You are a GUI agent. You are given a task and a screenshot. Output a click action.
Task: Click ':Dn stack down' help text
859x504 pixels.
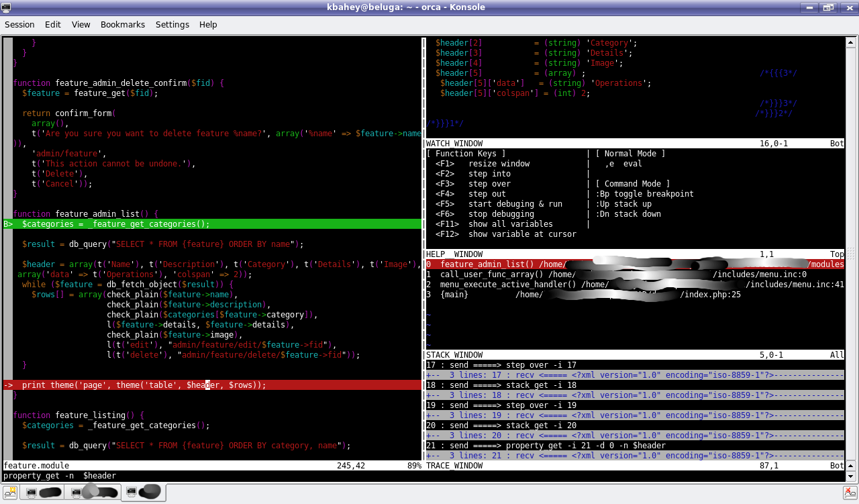tap(628, 214)
